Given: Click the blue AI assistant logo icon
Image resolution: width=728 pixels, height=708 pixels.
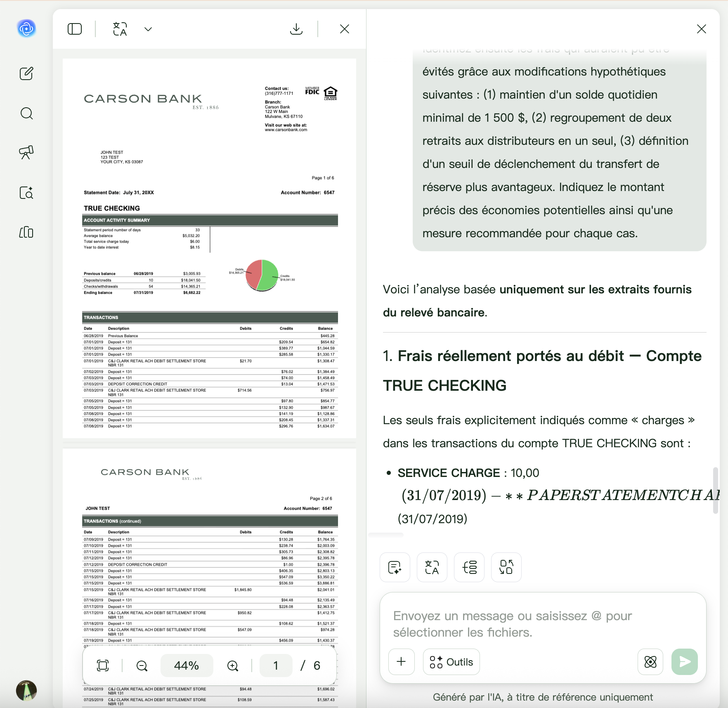Looking at the screenshot, I should (x=26, y=28).
